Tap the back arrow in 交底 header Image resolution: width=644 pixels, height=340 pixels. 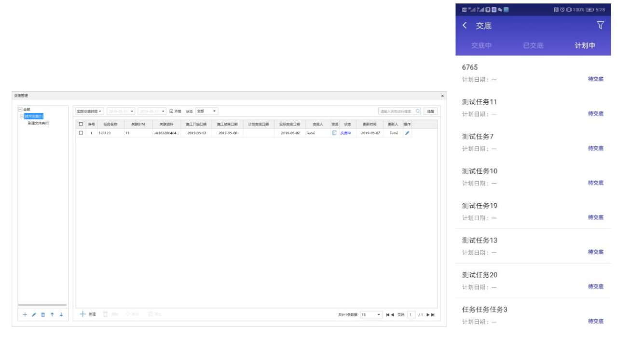point(465,26)
